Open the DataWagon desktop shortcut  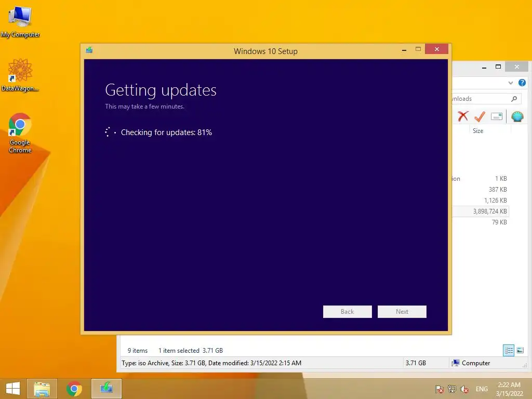[x=20, y=75]
